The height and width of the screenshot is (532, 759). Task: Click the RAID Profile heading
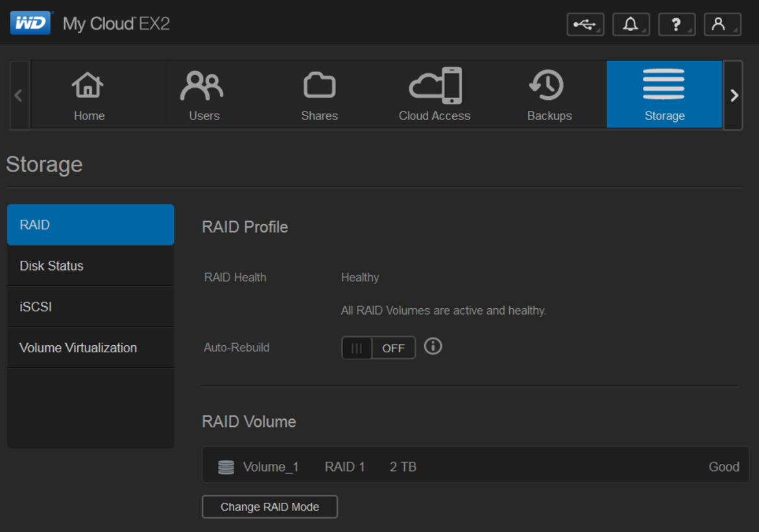coord(245,227)
